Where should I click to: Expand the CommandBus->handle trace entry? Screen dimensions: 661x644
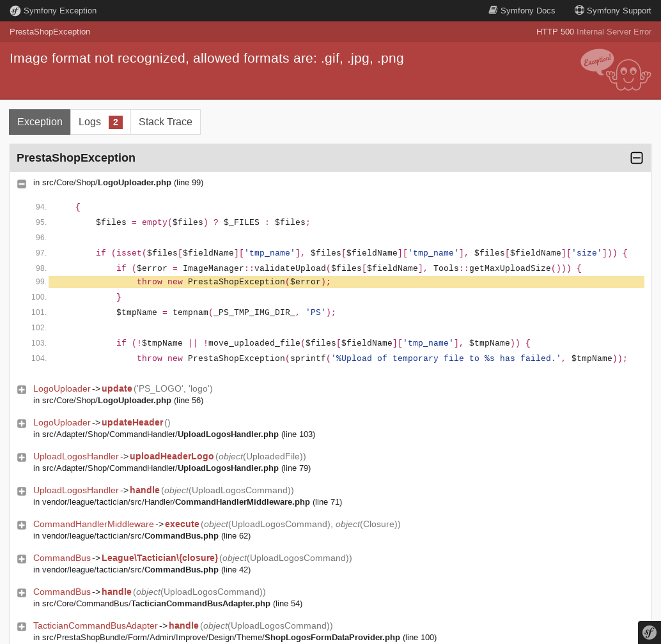tap(22, 593)
